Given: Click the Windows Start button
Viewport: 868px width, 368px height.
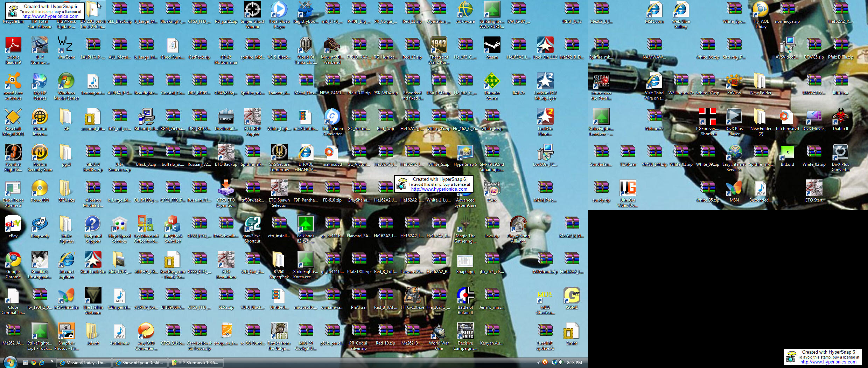Looking at the screenshot, I should (x=10, y=362).
